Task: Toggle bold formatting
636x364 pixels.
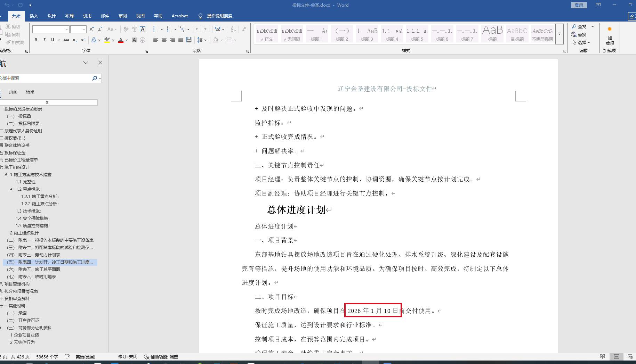Action: pos(36,40)
